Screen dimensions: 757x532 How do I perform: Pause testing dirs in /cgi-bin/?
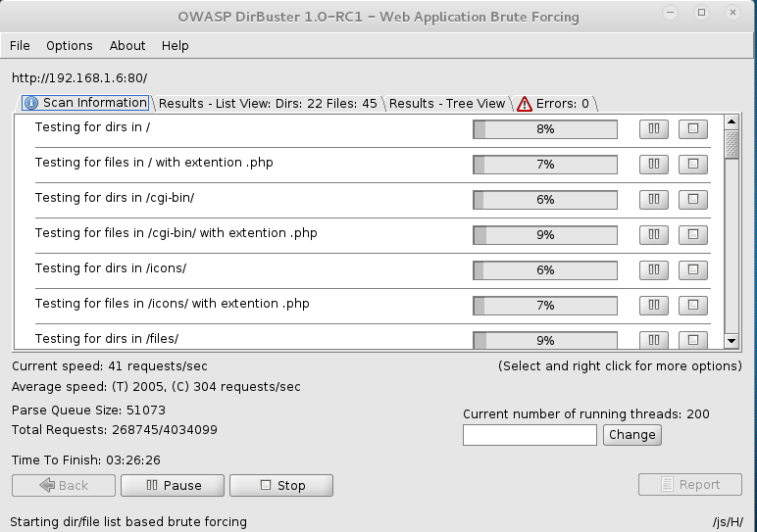coord(654,199)
